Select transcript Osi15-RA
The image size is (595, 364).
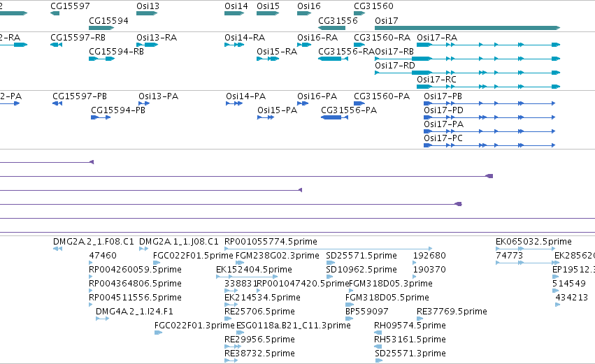click(277, 51)
